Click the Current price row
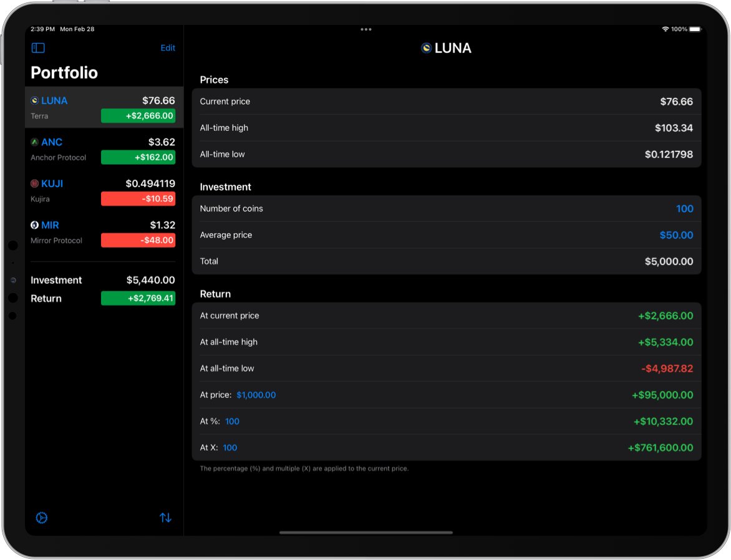Image resolution: width=731 pixels, height=560 pixels. coord(447,102)
